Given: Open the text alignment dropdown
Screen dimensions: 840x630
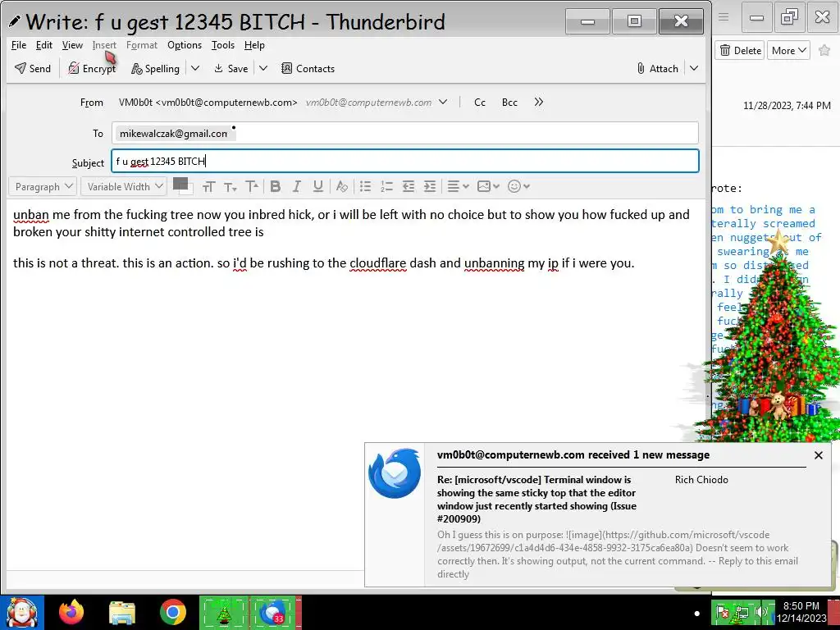Looking at the screenshot, I should pos(458,186).
